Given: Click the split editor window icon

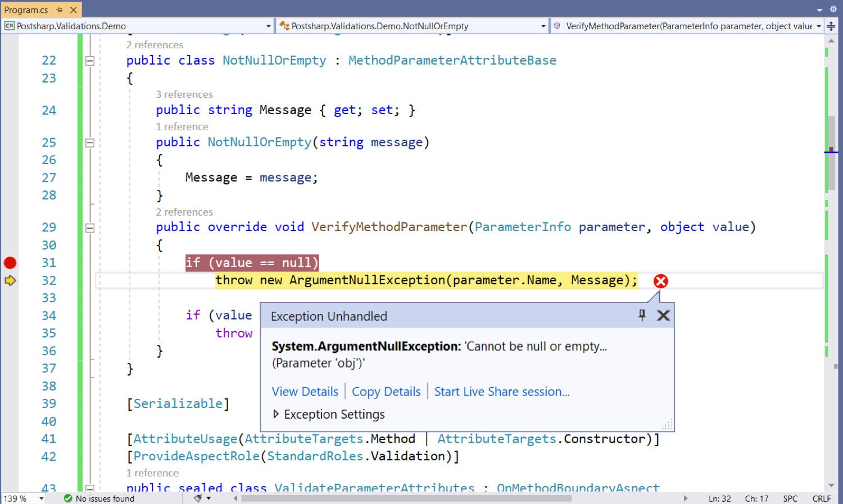Looking at the screenshot, I should pyautogui.click(x=831, y=26).
